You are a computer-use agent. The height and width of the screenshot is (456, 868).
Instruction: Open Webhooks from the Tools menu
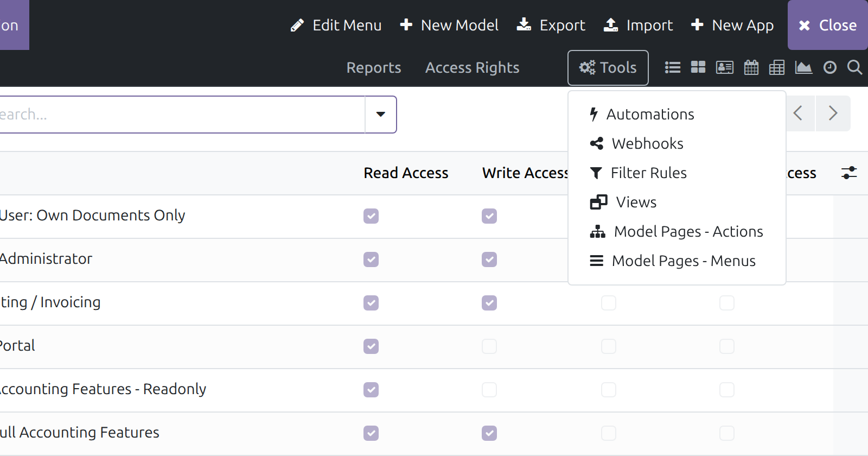pos(677,143)
